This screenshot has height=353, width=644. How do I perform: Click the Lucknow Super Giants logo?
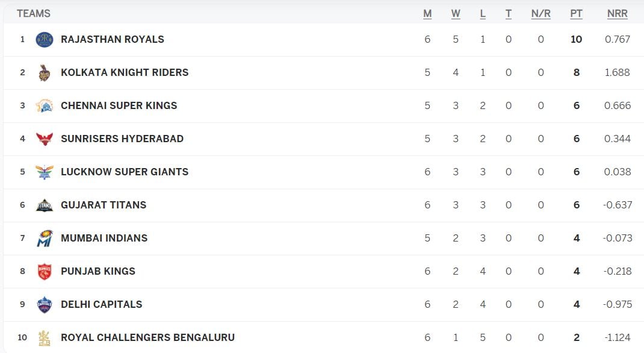click(x=45, y=172)
